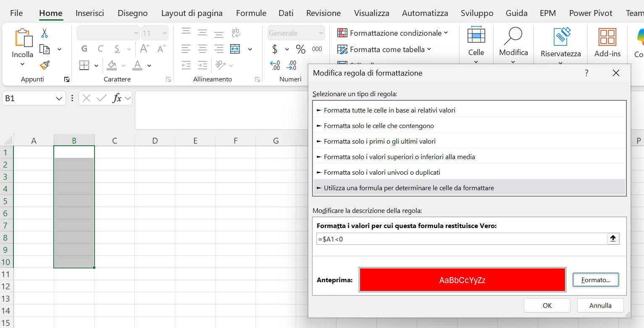Click the merge and center icon
Screen dimensions: 644x328
click(x=235, y=49)
